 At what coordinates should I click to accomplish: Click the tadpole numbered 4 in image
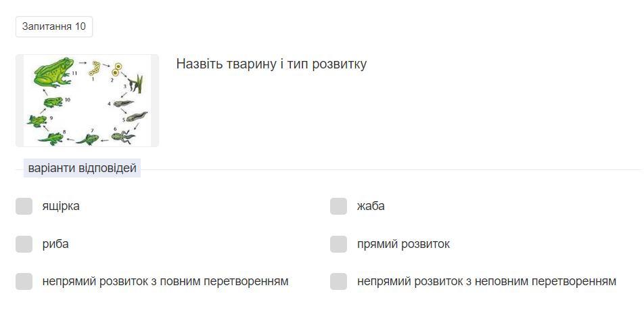124,104
